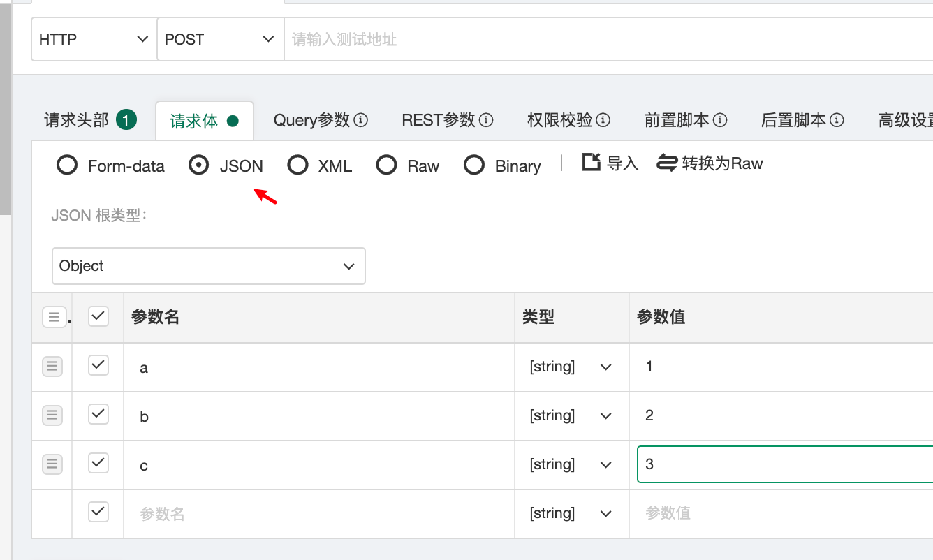
Task: Click the value field containing 2
Action: click(784, 415)
